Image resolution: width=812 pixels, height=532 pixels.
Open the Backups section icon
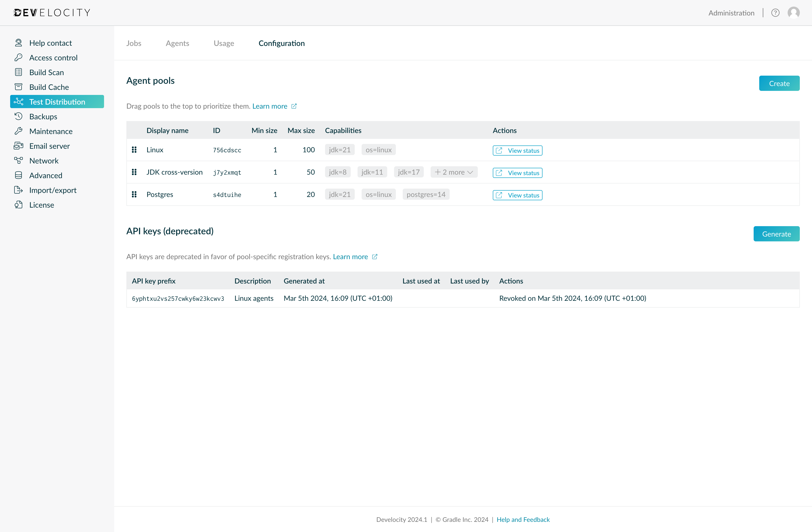tap(19, 116)
